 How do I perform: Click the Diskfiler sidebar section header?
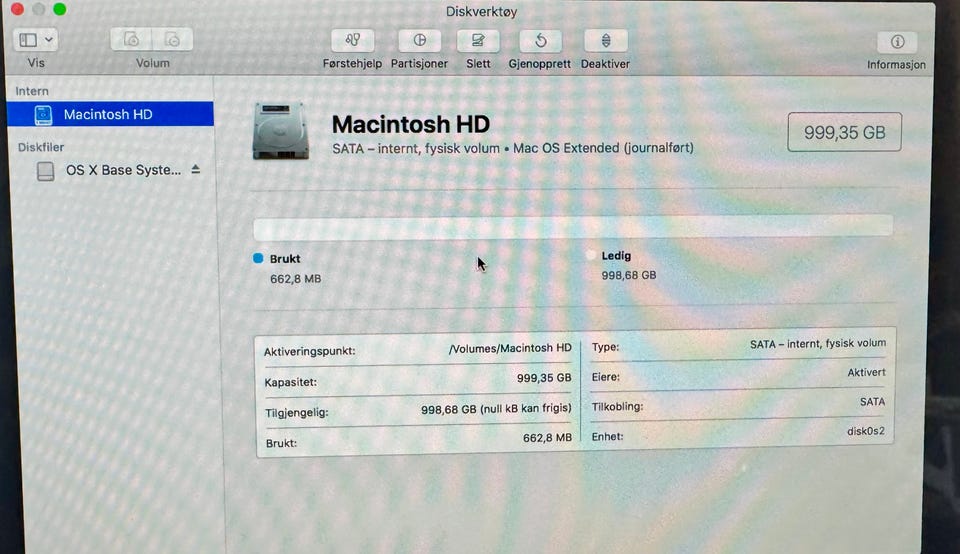[x=40, y=147]
